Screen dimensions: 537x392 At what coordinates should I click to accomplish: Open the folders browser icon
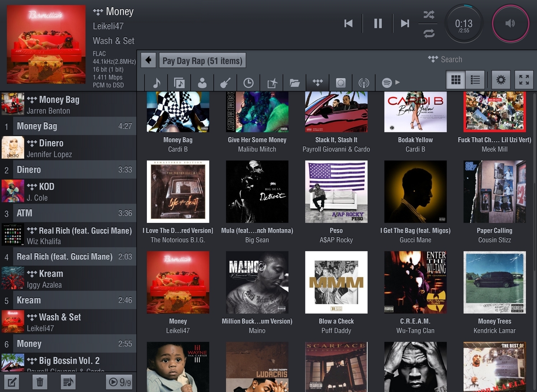[295, 82]
